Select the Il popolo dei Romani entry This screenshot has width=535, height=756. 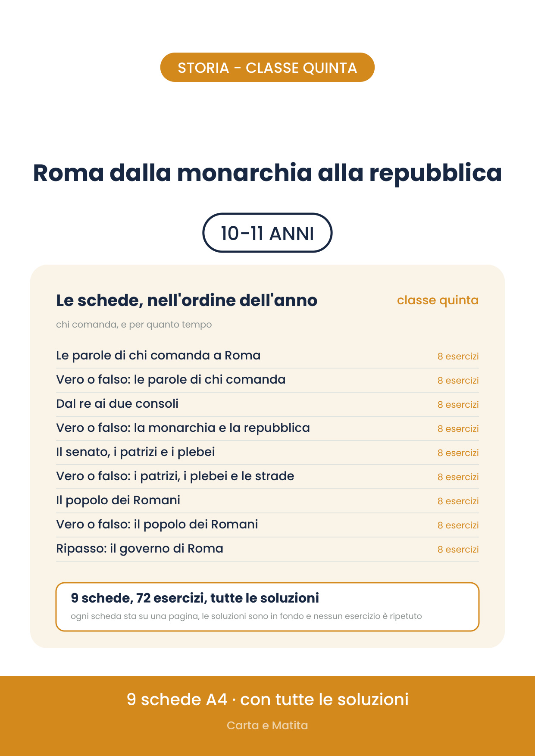coord(267,501)
